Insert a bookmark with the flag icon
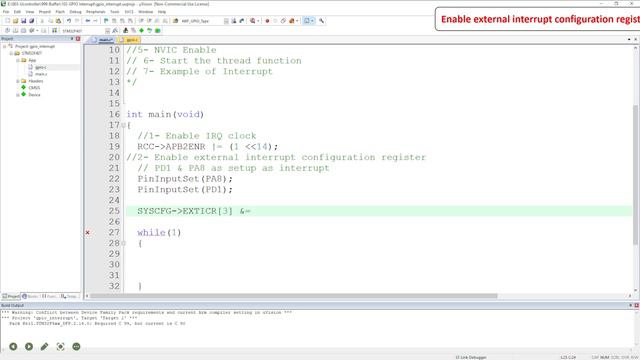The height and width of the screenshot is (360, 640). tap(106, 21)
